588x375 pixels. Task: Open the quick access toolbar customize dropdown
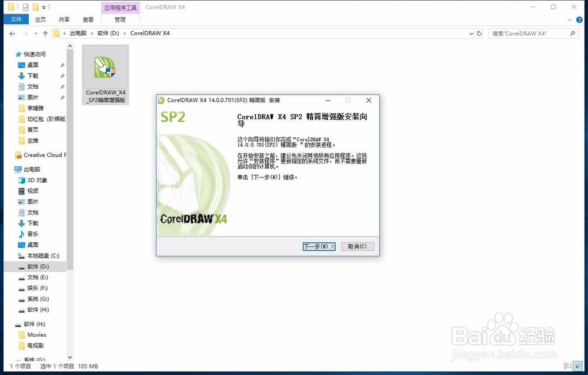(44, 7)
